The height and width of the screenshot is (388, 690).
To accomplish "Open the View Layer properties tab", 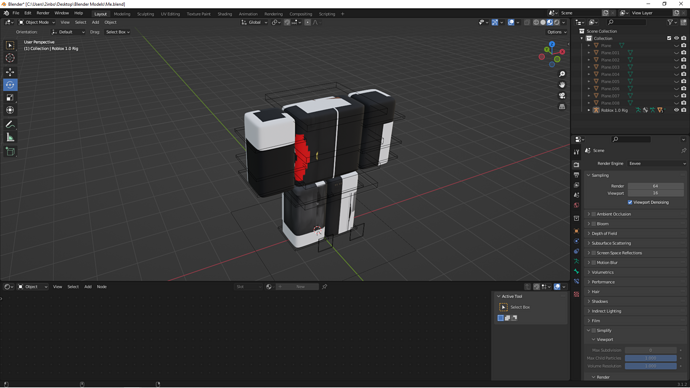I will coord(576,185).
